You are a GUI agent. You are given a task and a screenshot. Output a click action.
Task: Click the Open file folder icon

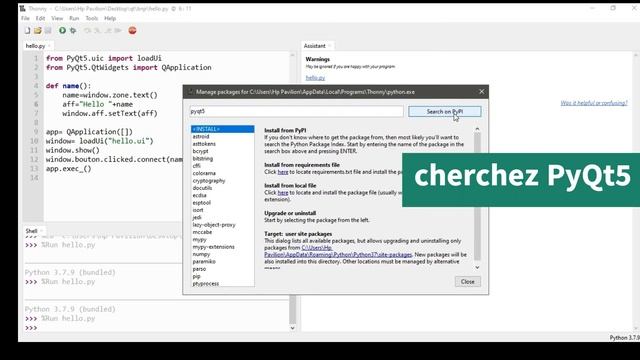(38, 31)
